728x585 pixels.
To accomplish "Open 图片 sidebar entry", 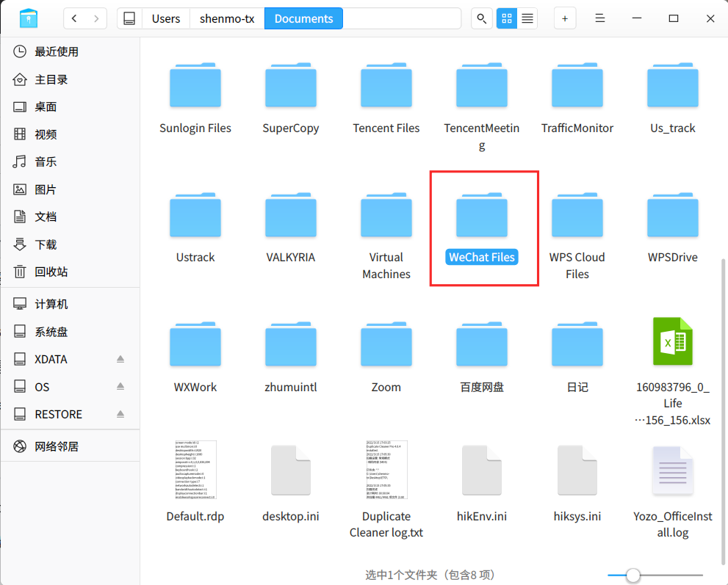I will tap(70, 189).
